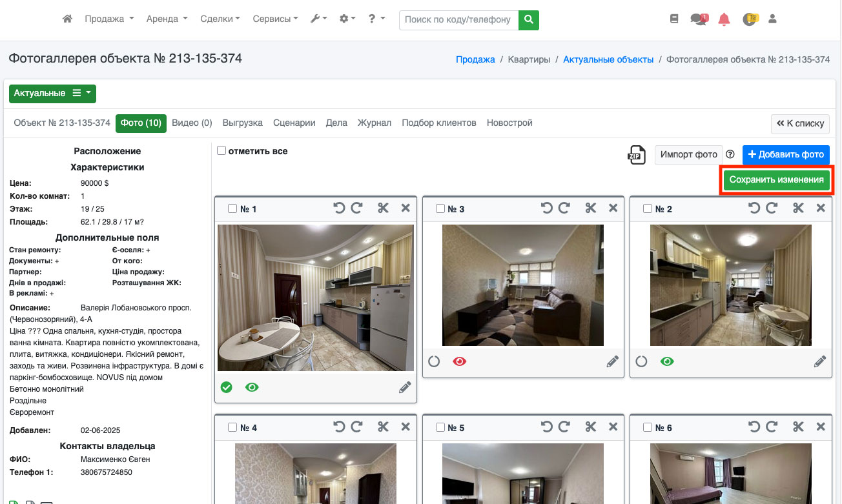Rotate photo № 3 clockwise

(x=564, y=208)
